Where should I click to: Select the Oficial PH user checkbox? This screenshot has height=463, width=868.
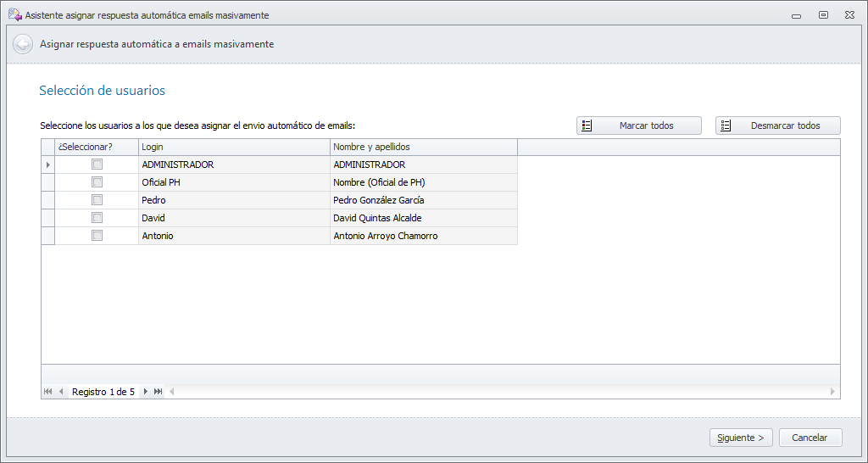coord(97,182)
